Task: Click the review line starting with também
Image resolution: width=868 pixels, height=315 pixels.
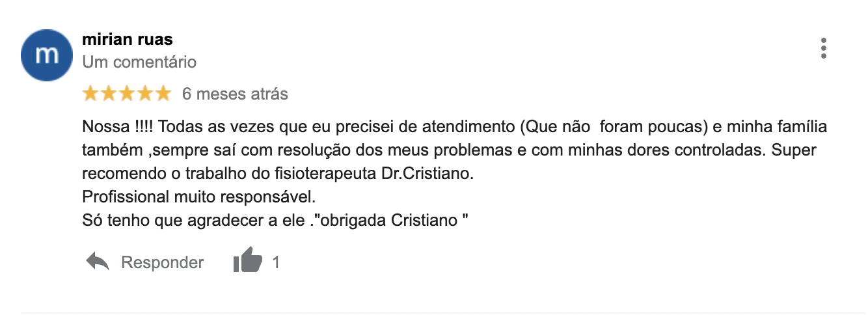Action: click(450, 150)
